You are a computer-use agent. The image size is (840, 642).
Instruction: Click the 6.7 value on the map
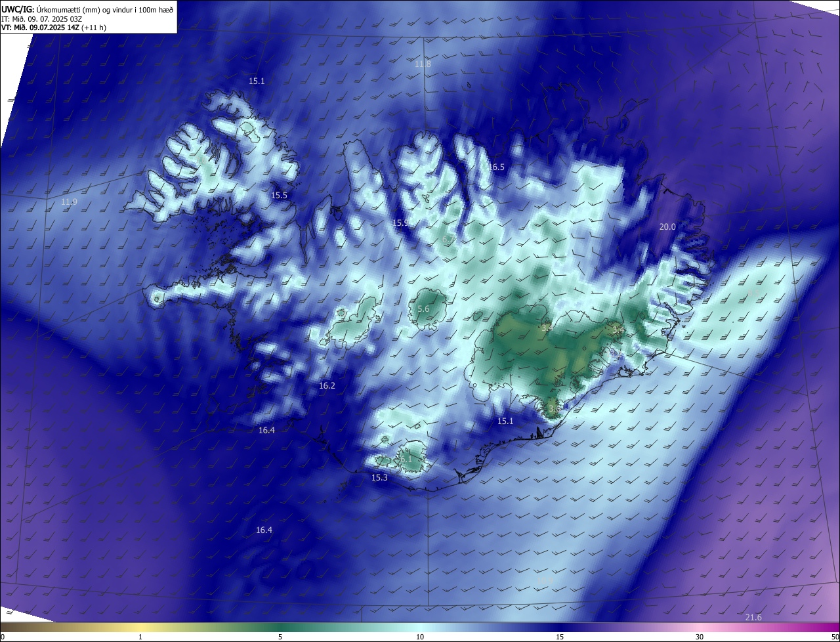[448, 240]
